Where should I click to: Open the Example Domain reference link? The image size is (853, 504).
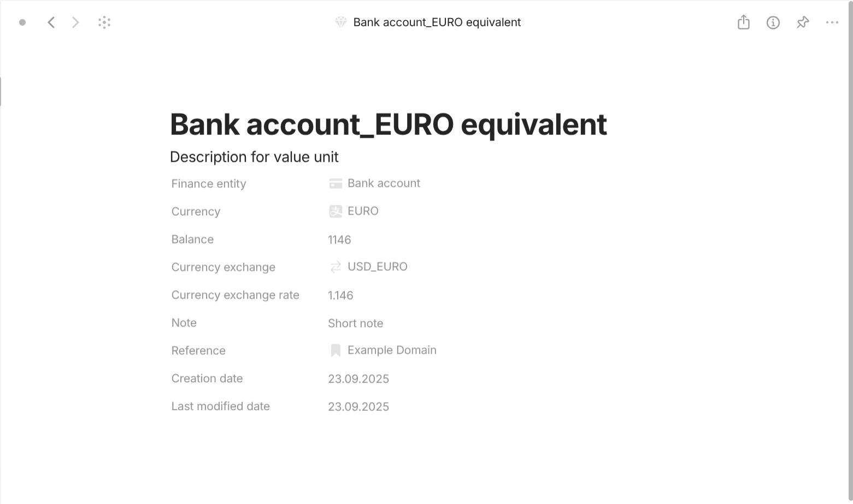point(392,350)
